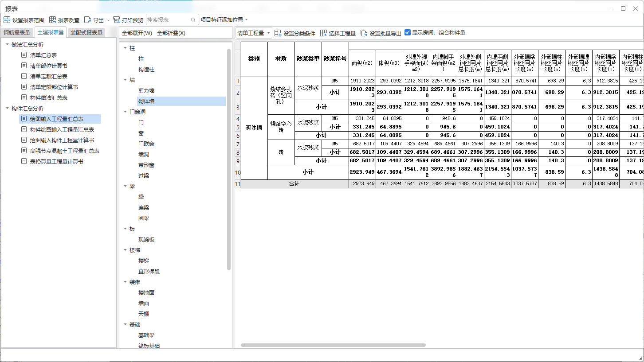Click document icon beside 清单部位计算书
Image resolution: width=644 pixels, height=362 pixels.
tap(24, 66)
